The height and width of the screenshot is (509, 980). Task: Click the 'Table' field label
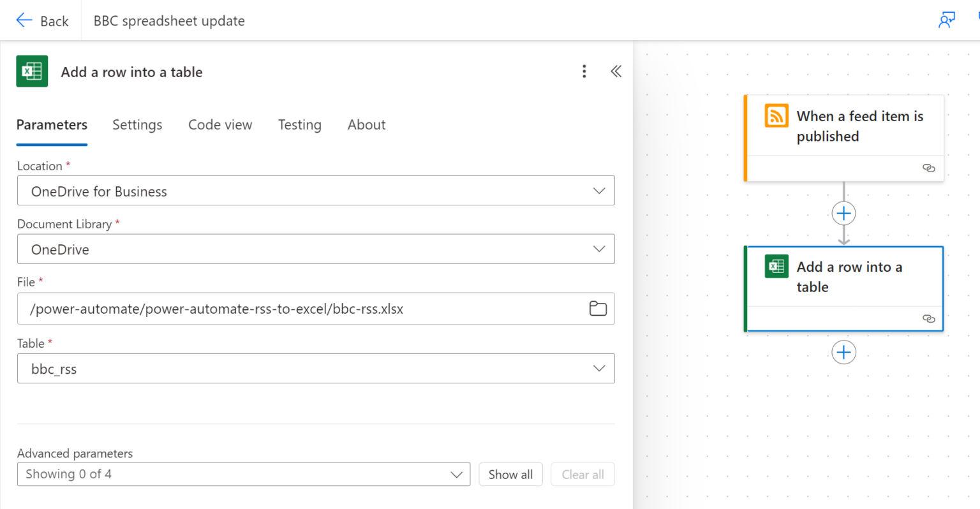[x=31, y=343]
